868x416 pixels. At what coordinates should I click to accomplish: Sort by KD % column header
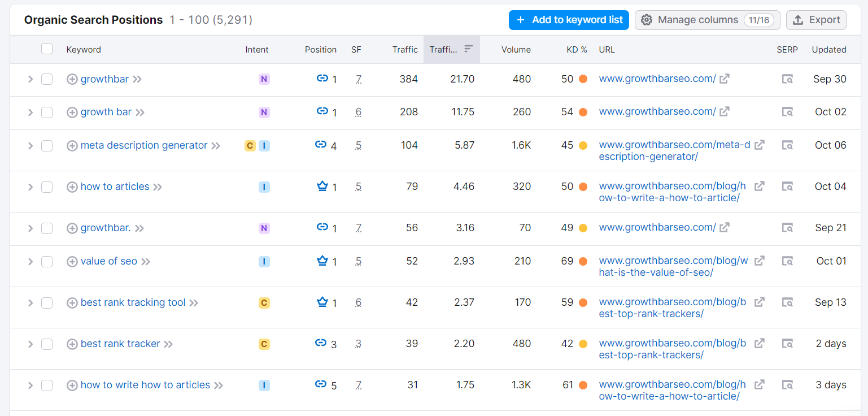[577, 50]
